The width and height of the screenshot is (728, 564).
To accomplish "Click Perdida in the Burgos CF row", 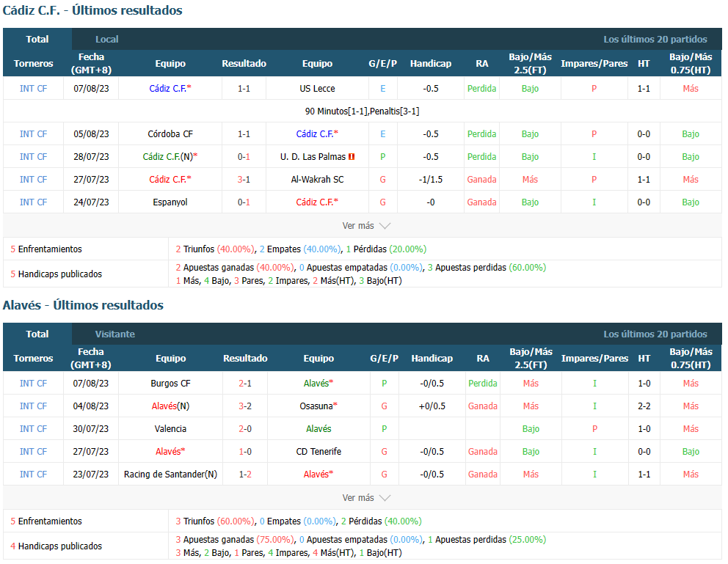I will (482, 383).
